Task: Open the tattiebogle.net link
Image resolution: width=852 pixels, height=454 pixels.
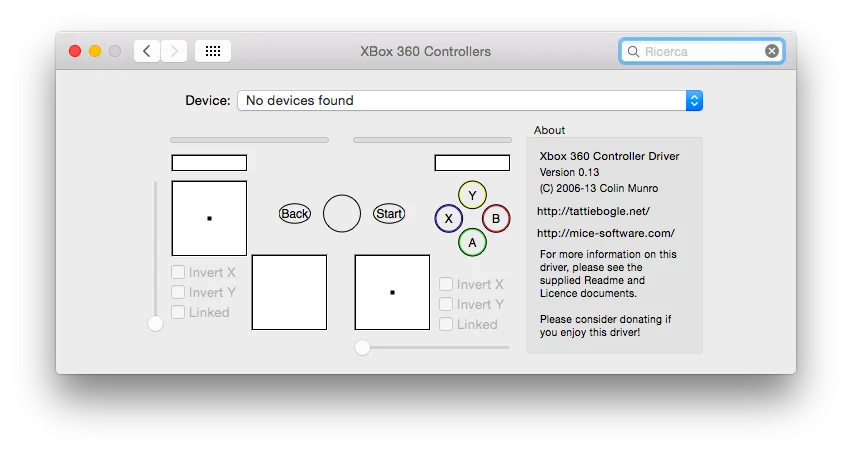Action: (x=593, y=211)
